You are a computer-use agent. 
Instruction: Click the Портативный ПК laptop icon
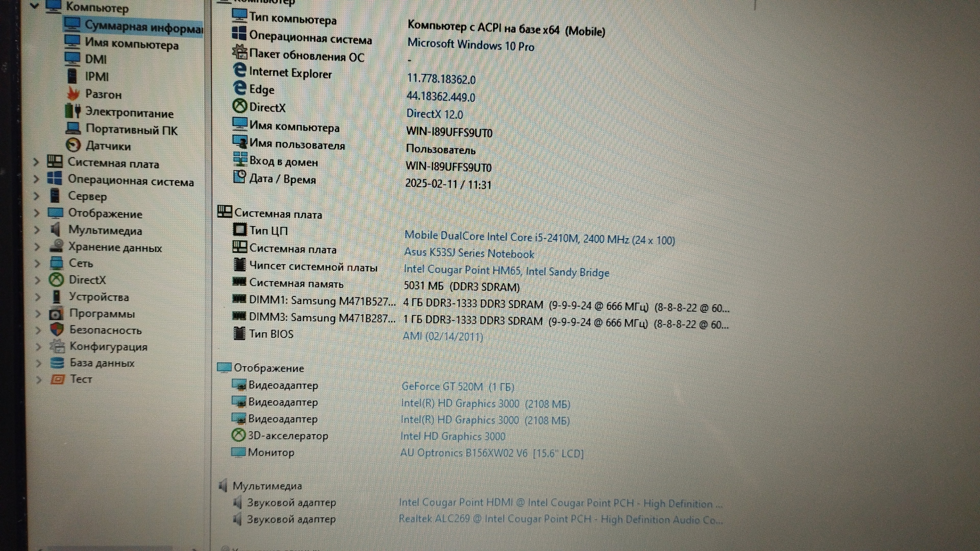73,129
